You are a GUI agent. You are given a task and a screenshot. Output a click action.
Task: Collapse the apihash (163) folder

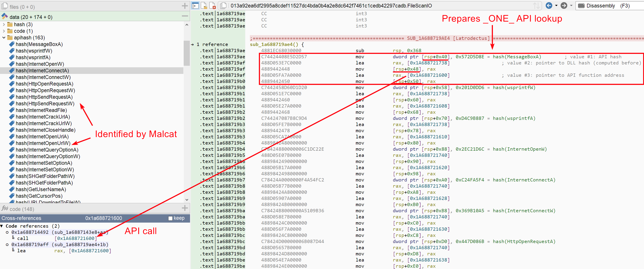pyautogui.click(x=4, y=37)
